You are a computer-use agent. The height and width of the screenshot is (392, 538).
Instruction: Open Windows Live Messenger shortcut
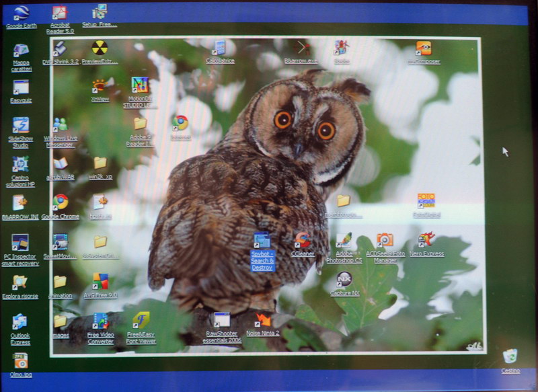click(x=60, y=125)
